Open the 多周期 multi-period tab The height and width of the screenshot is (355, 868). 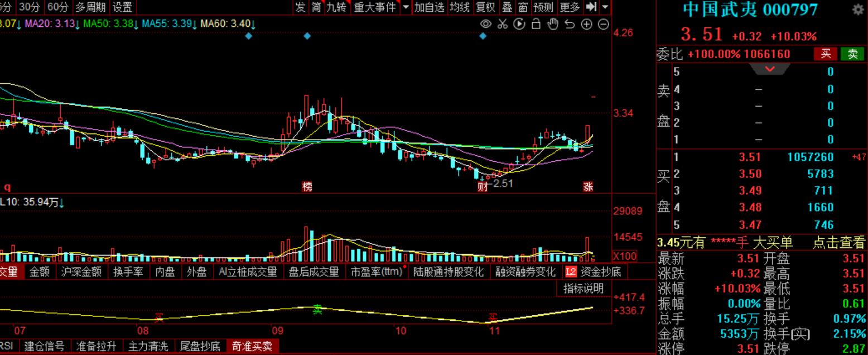91,7
